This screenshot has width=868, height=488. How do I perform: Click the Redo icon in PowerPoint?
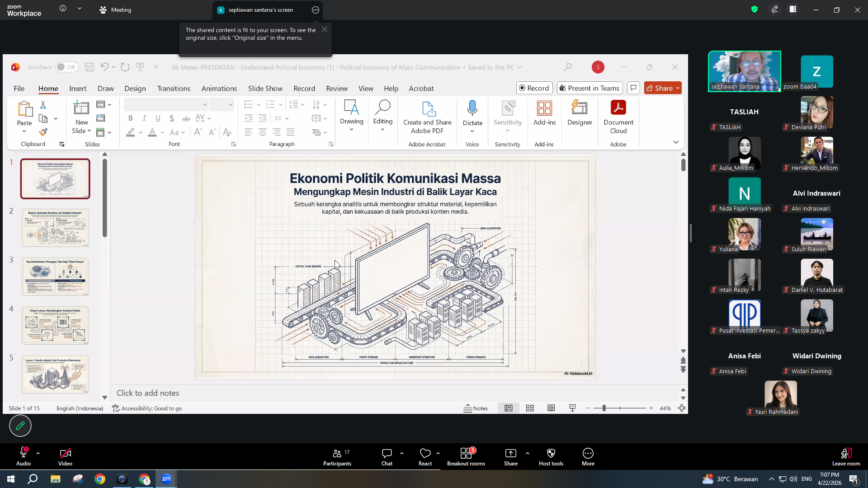[x=125, y=67]
